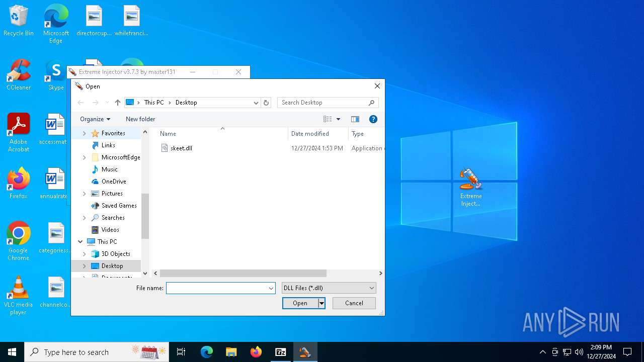The image size is (644, 362).
Task: Launch Firefox from desktop
Action: 19,184
